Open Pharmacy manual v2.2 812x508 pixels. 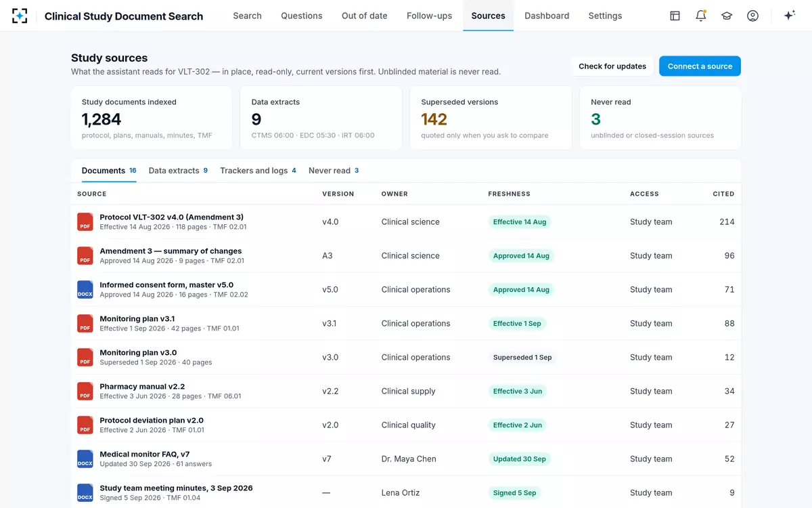coord(142,387)
